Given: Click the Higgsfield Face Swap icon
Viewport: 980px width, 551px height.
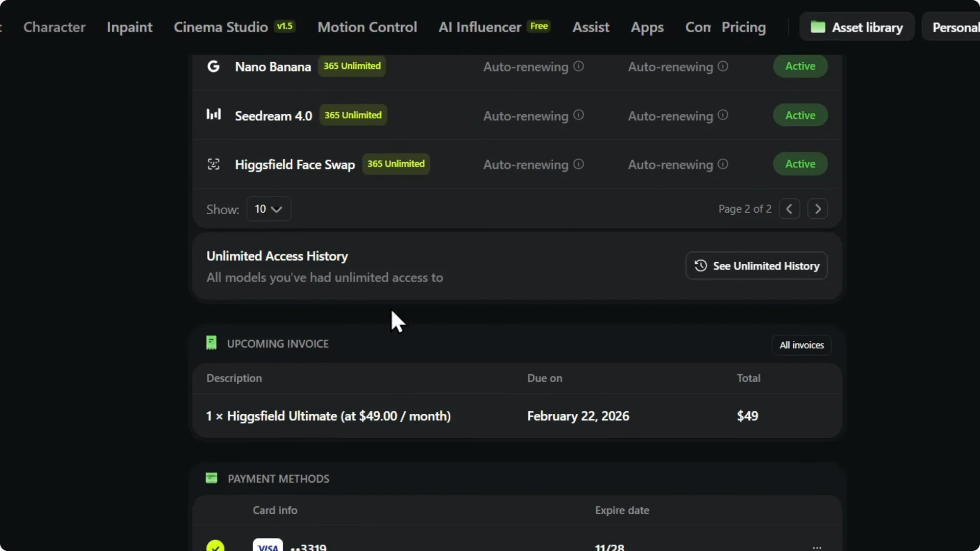Looking at the screenshot, I should 213,164.
